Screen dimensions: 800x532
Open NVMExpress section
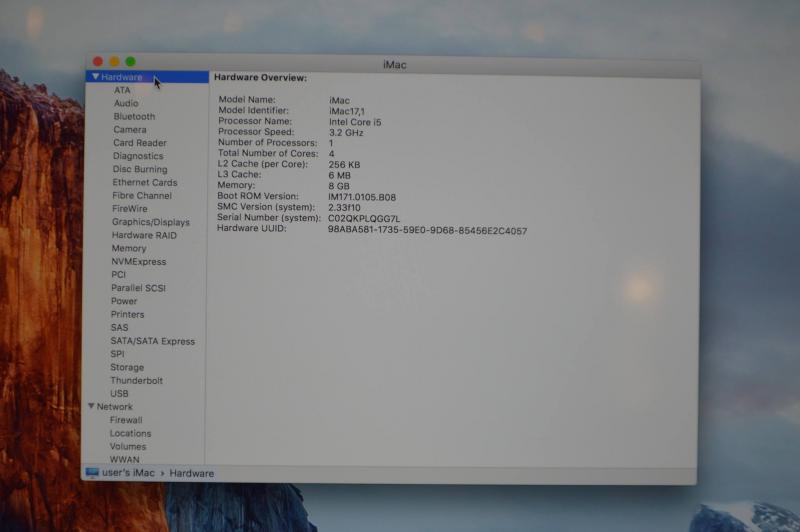click(139, 262)
